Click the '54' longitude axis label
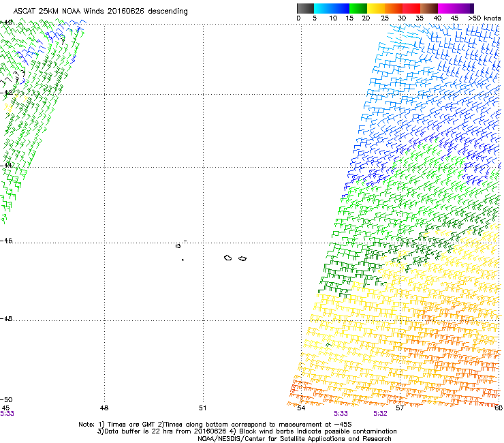Screen dimensions: 504x443 [301, 408]
